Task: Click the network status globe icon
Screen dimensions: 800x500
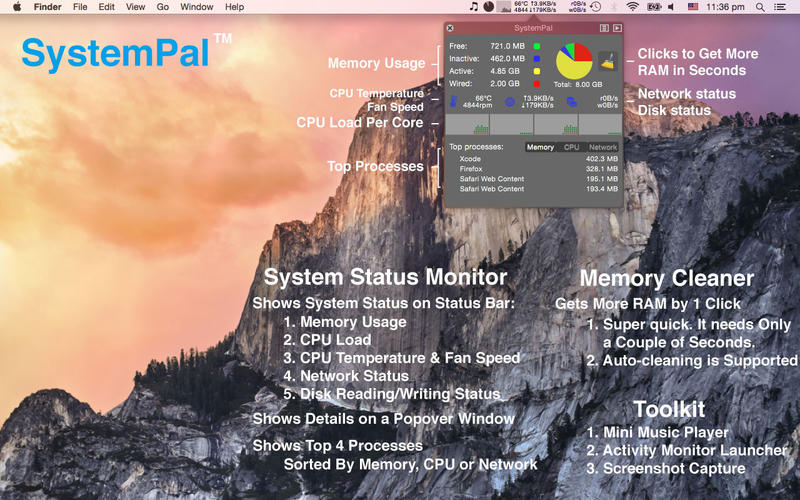Action: pyautogui.click(x=511, y=101)
